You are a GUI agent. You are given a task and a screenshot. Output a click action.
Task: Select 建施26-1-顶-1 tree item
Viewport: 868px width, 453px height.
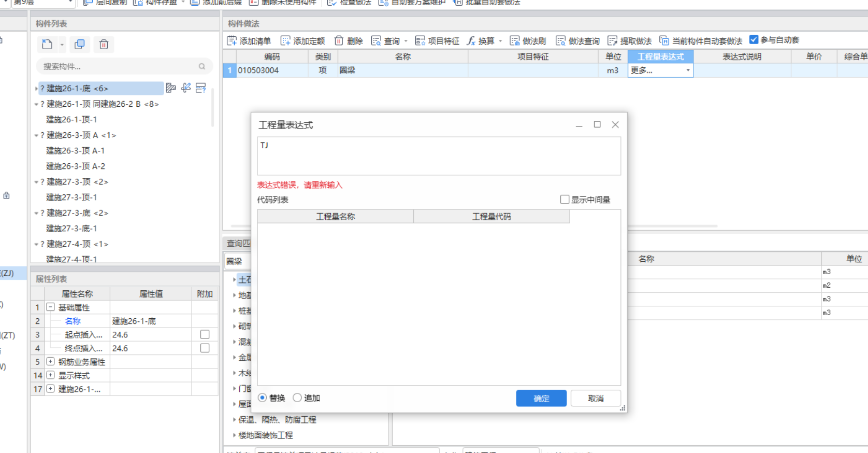point(71,120)
